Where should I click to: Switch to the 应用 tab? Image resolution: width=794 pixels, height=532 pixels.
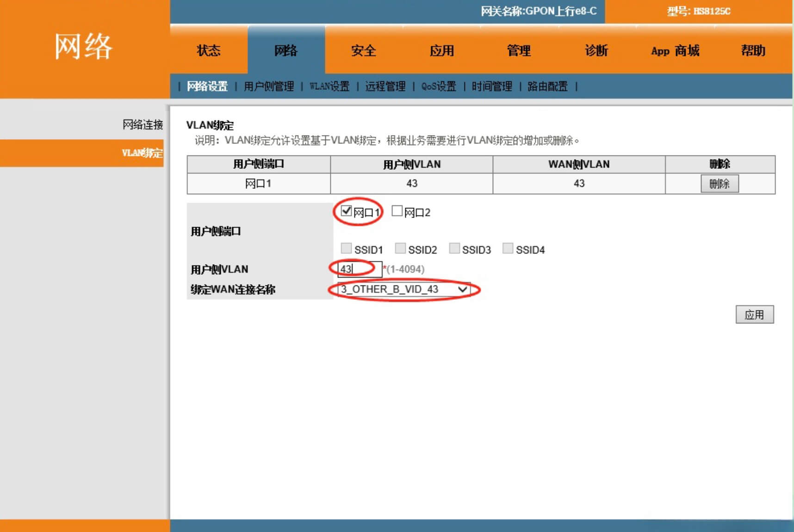442,51
